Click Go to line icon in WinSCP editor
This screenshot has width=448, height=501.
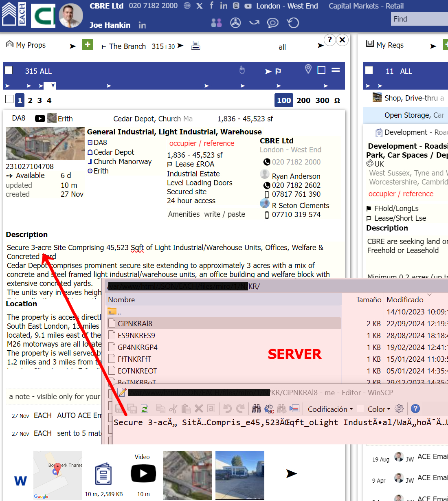click(294, 409)
